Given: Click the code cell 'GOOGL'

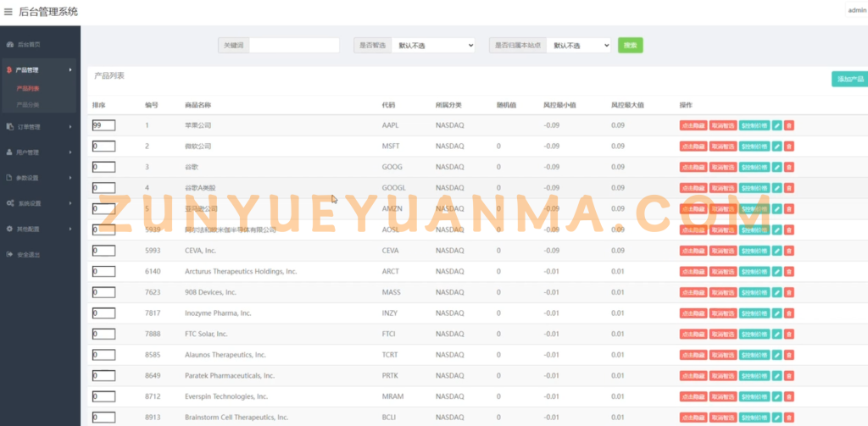Looking at the screenshot, I should tap(393, 188).
